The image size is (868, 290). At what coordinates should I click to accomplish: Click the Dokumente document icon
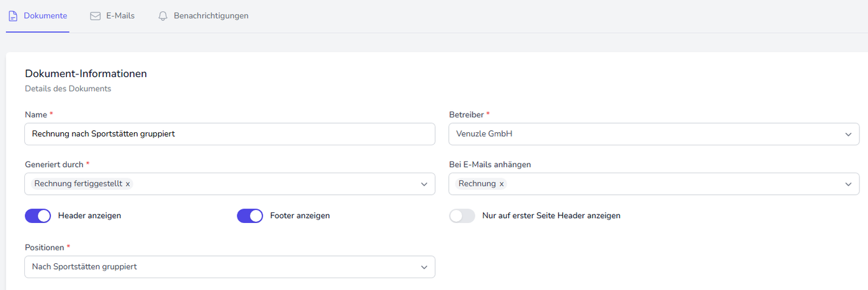(13, 16)
